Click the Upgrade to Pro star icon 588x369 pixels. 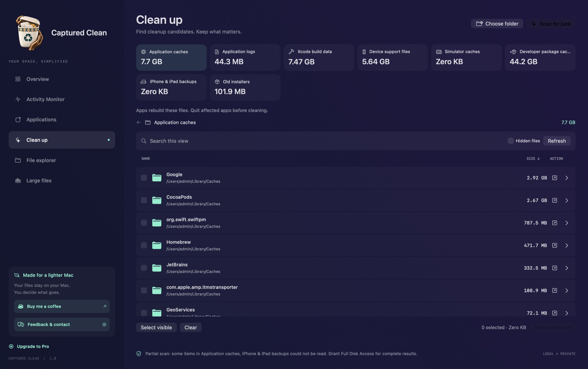(11, 347)
